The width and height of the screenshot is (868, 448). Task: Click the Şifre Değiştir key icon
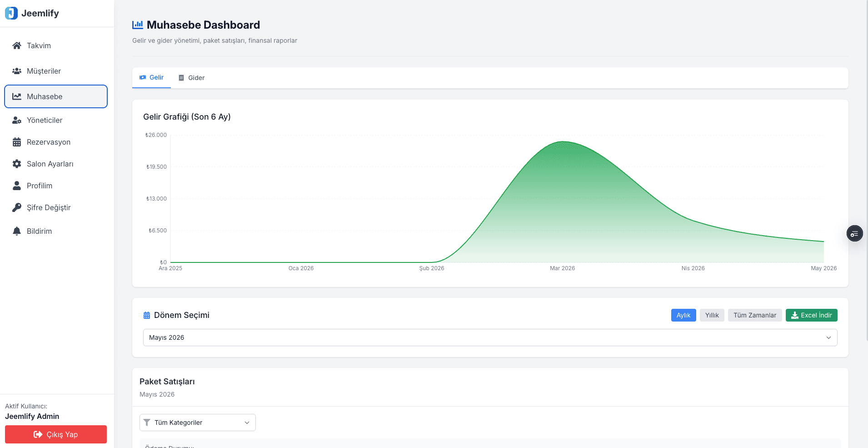pyautogui.click(x=17, y=207)
